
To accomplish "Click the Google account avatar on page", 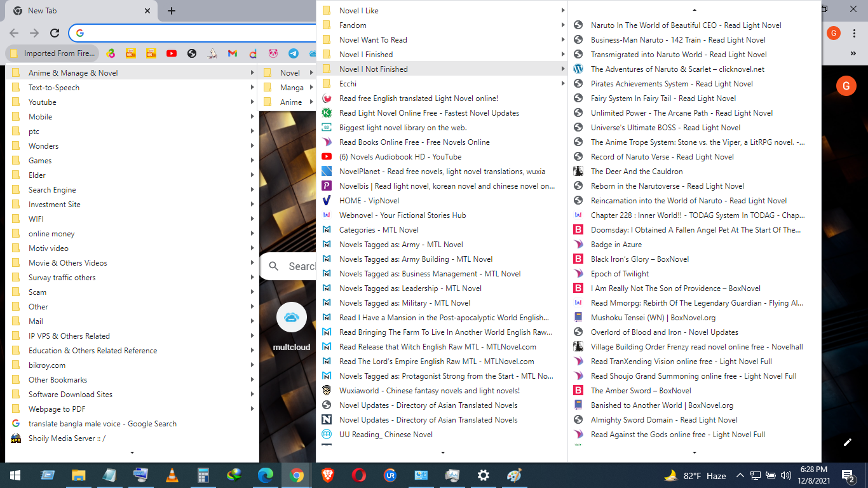I will 846,85.
